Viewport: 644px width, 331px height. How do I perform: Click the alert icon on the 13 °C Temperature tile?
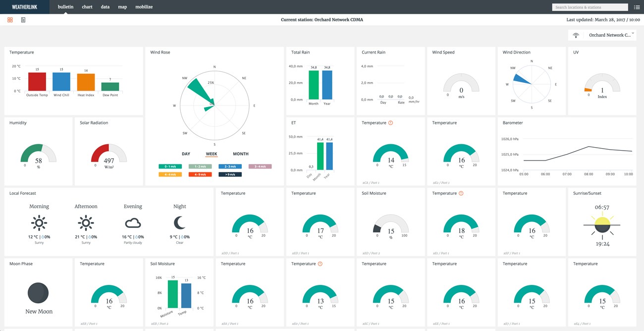(320, 264)
